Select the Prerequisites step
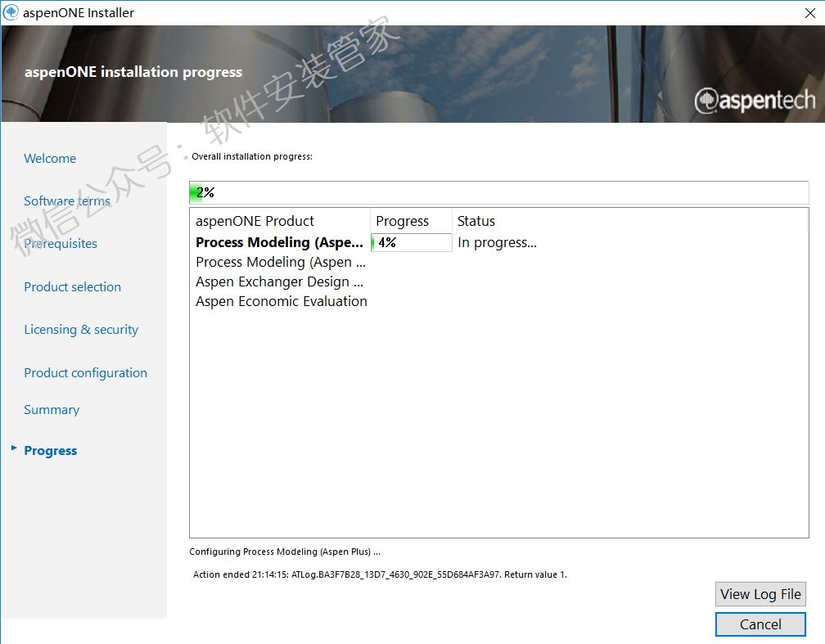This screenshot has width=825, height=644. coord(61,244)
